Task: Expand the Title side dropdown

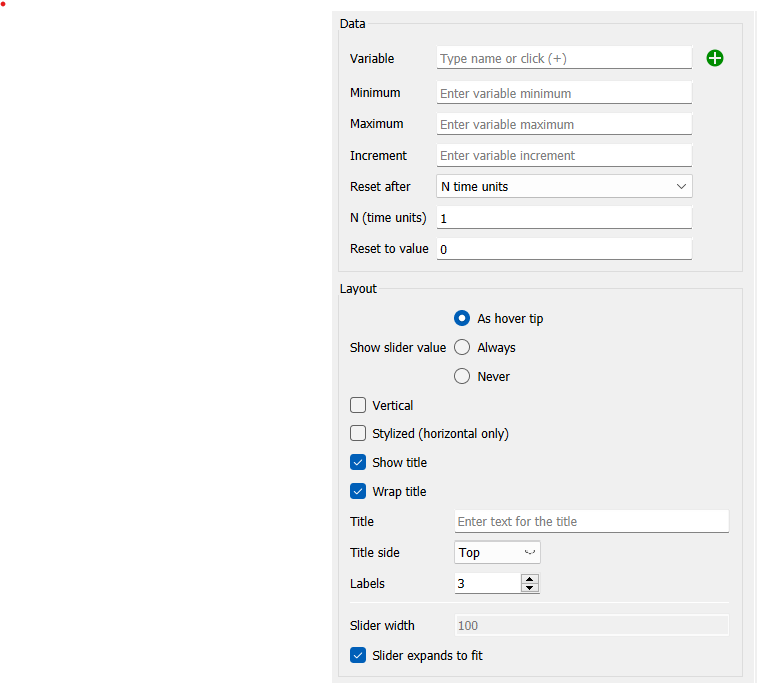Action: [497, 552]
